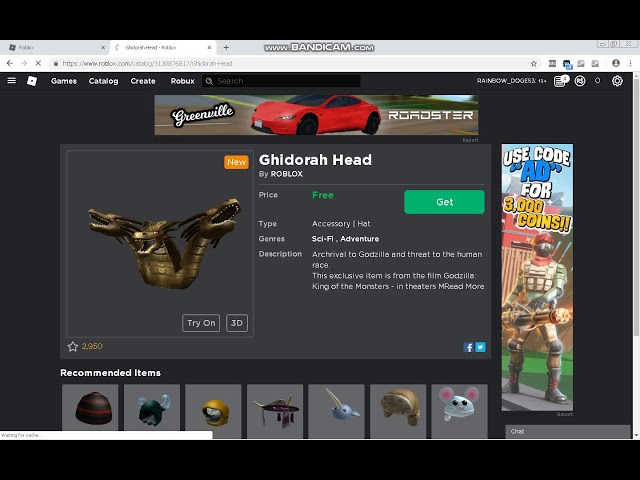Open a new browser tab
Image resolution: width=640 pixels, height=480 pixels.
226,47
